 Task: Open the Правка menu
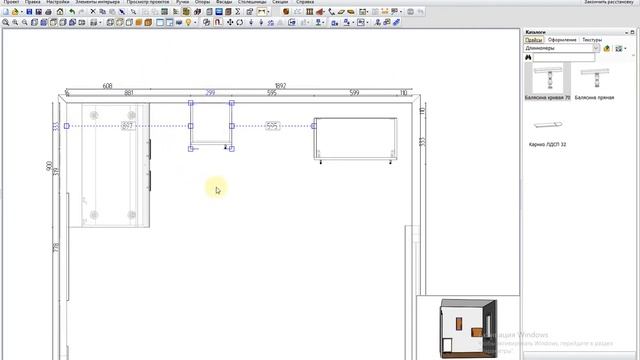click(x=33, y=2)
